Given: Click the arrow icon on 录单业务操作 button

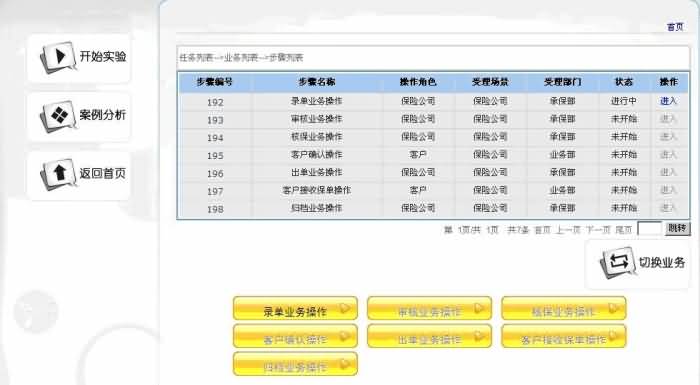Looking at the screenshot, I should coord(344,308).
